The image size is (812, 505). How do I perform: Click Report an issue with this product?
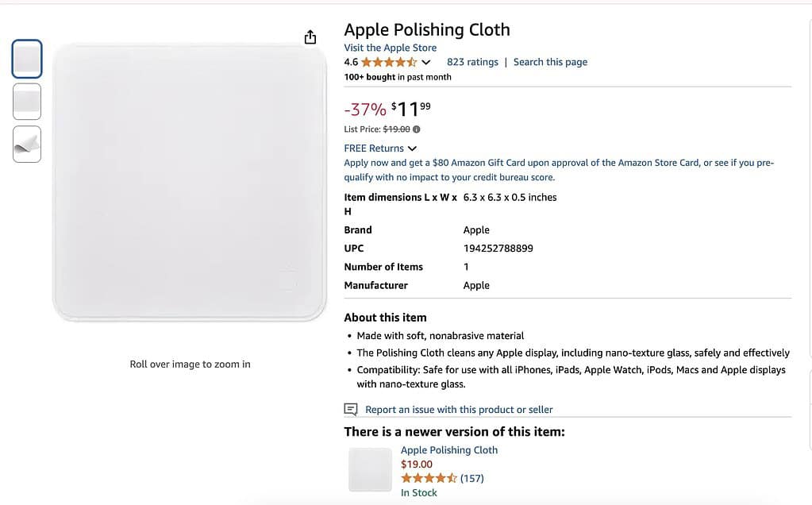point(459,410)
